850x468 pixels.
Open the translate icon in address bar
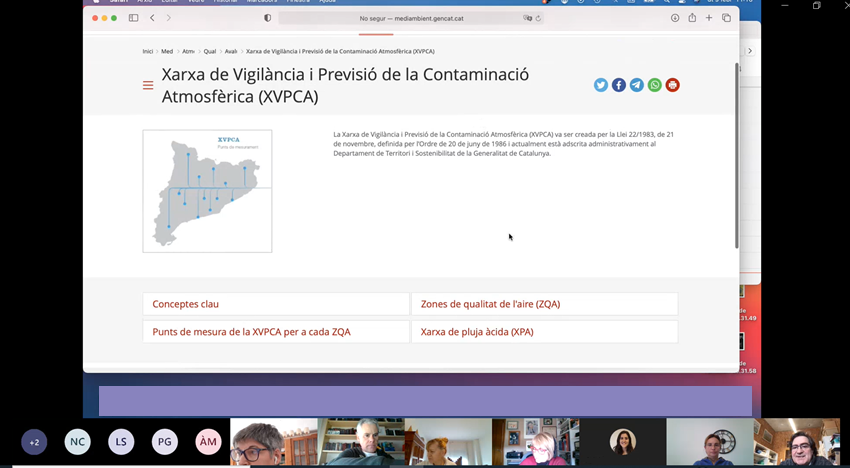[x=527, y=18]
